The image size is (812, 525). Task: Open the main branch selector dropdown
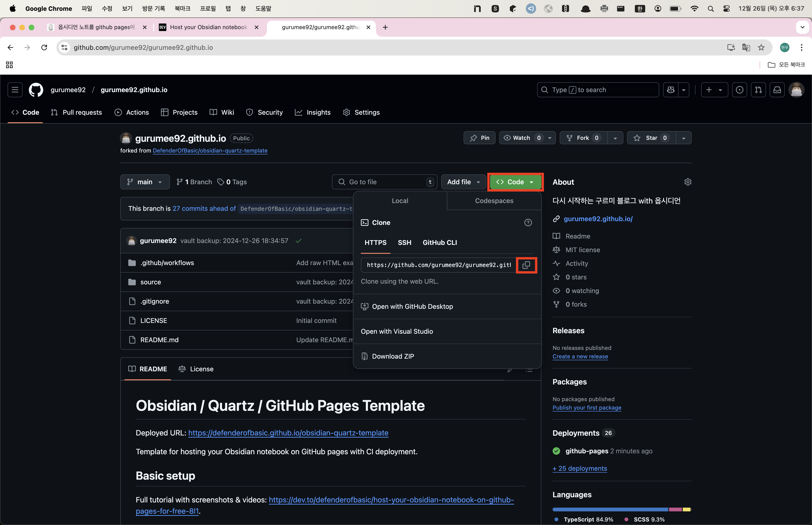pos(145,182)
